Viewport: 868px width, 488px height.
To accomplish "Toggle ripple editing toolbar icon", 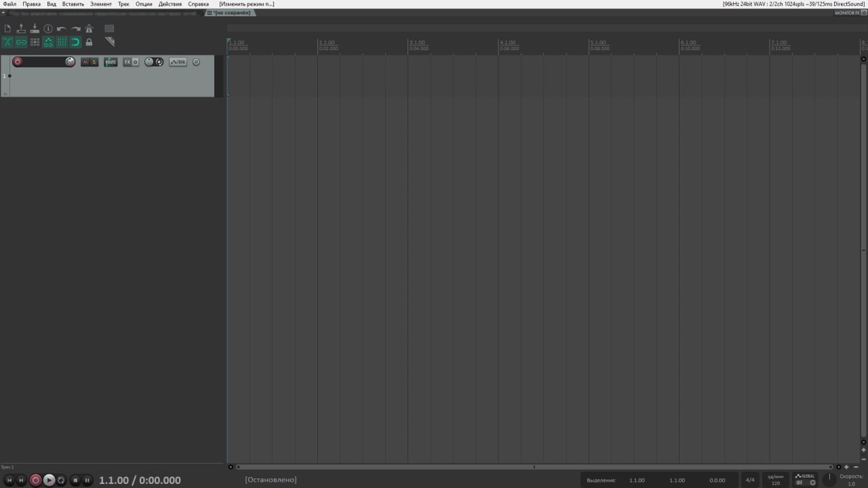I will tap(35, 42).
